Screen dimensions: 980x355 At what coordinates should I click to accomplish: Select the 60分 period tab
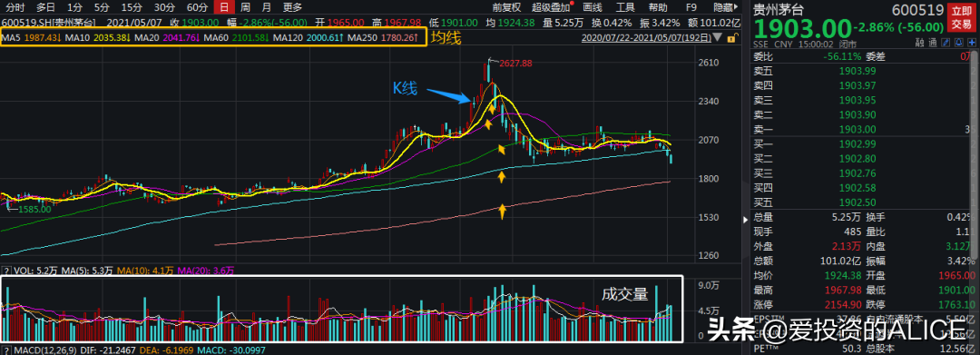tap(198, 7)
